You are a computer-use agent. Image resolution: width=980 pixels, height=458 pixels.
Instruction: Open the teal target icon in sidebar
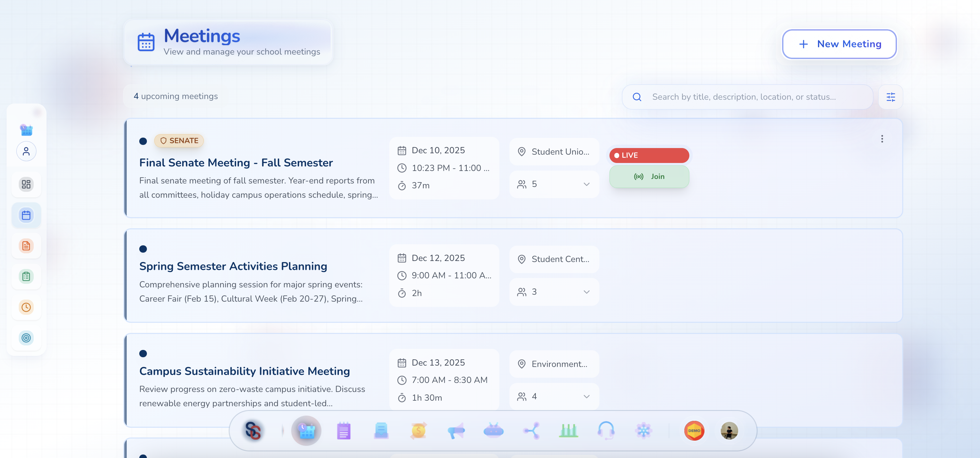26,338
